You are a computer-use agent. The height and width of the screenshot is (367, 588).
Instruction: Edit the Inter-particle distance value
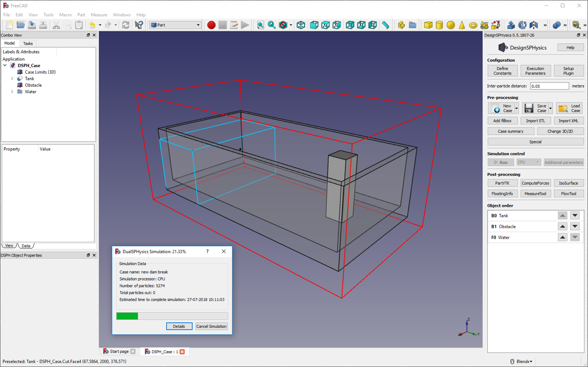pos(549,86)
